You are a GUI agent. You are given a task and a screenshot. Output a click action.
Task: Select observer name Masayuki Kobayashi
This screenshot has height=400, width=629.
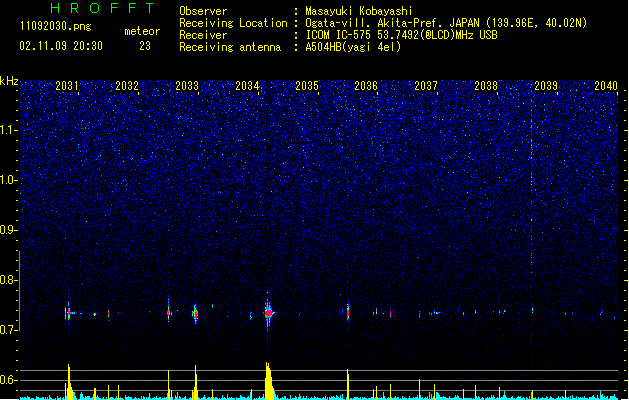point(359,11)
